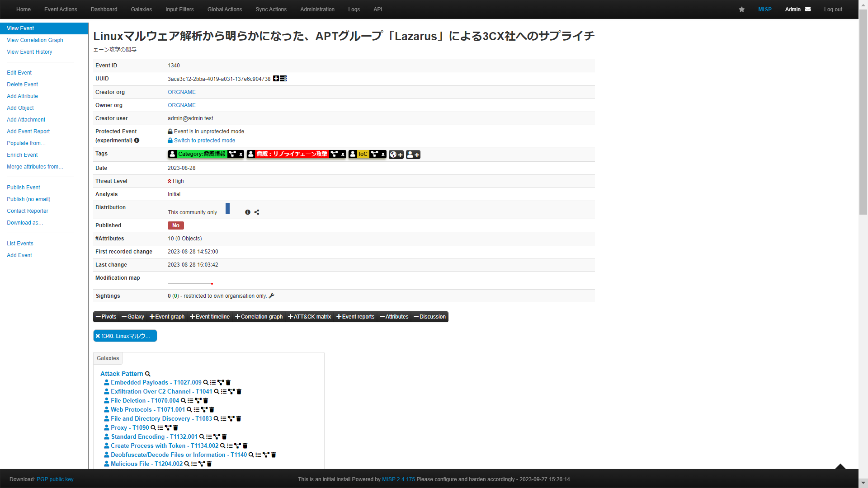Open list icon for Deobfuscate/Decode Files T1140
This screenshot has height=488, width=868.
[258, 455]
